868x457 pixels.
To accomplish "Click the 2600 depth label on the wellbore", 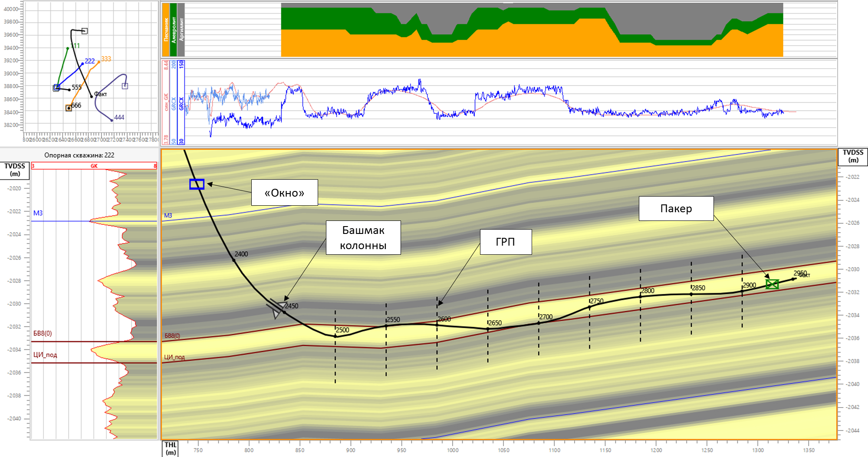I will pos(444,319).
